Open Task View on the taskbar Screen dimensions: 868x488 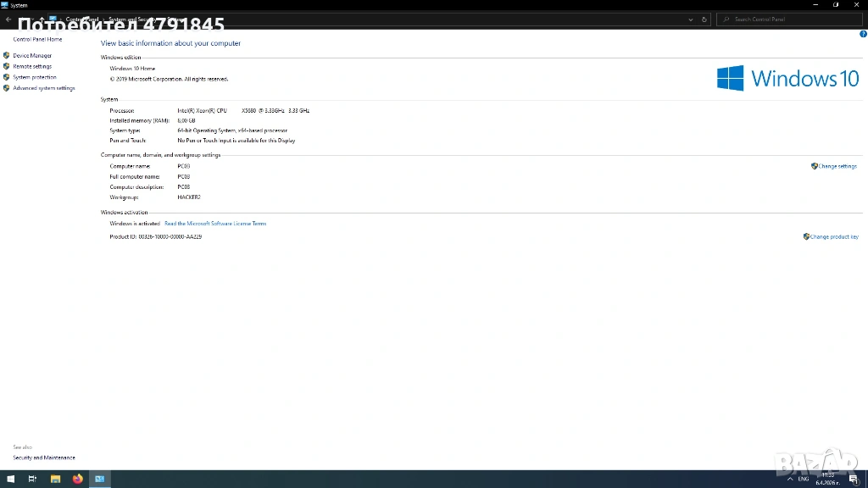pos(33,479)
